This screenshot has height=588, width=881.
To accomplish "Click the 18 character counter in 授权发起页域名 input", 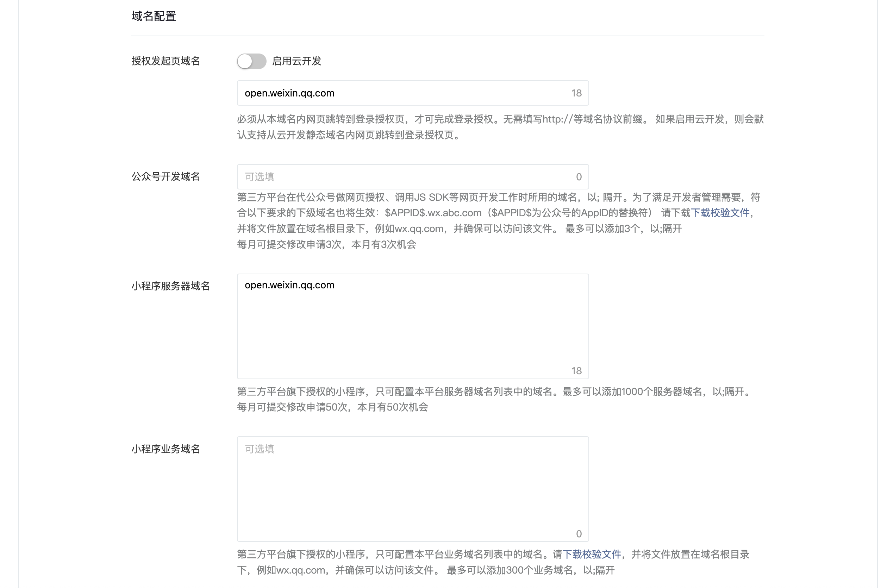I will pos(576,93).
